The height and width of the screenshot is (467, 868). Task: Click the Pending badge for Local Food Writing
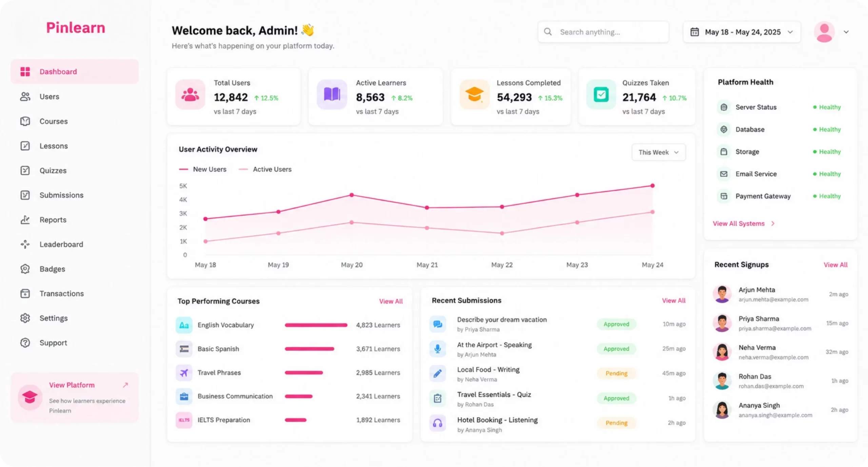coord(616,373)
